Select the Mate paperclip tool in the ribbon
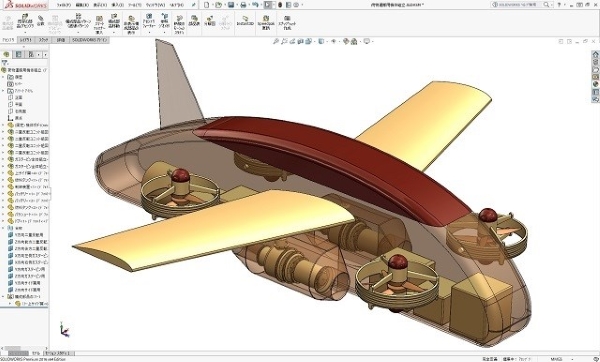 [41, 21]
